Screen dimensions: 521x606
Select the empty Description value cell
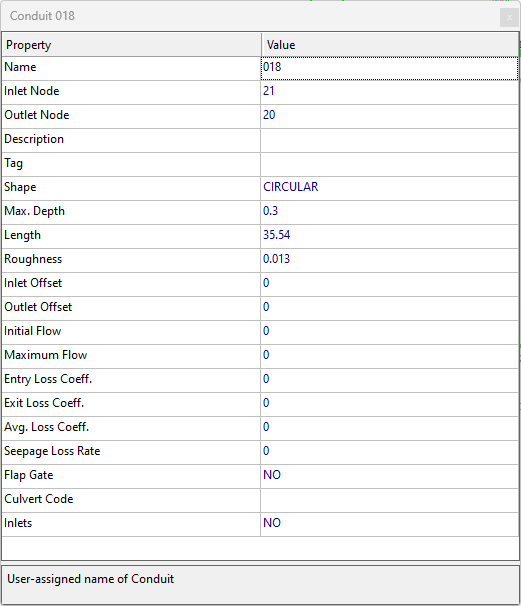pos(390,140)
